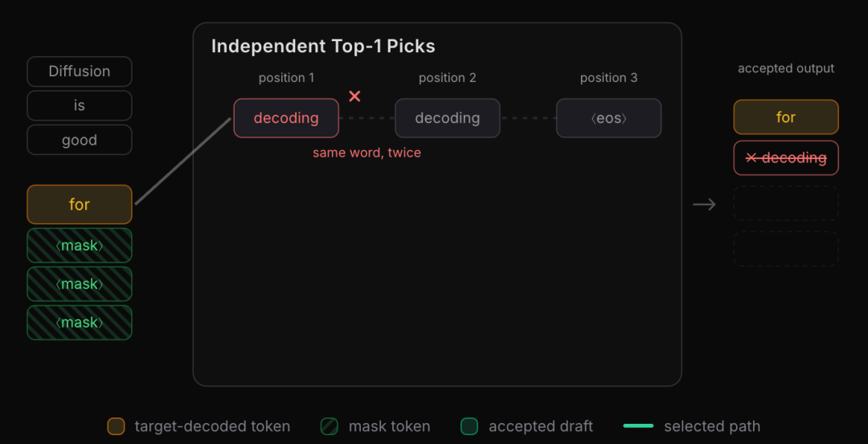The height and width of the screenshot is (444, 868).
Task: Select the Diffusion token box
Action: point(80,71)
